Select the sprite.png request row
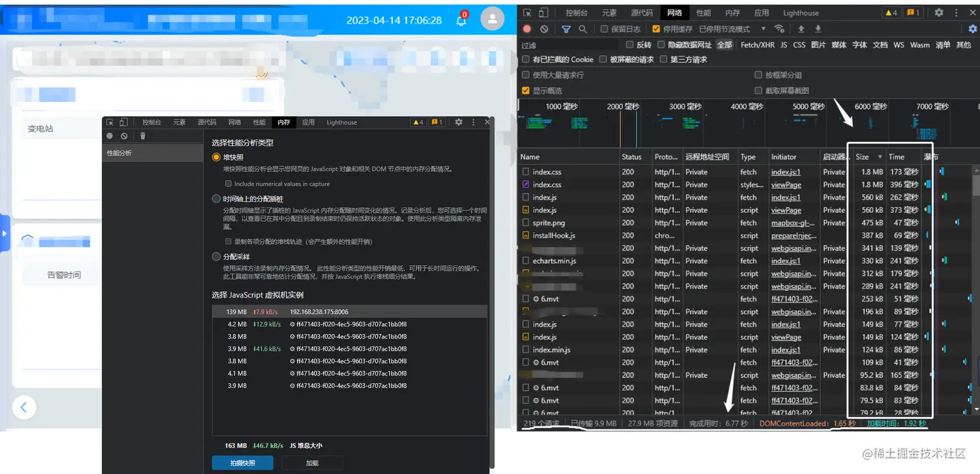Viewport: 980px width, 474px height. (x=745, y=223)
